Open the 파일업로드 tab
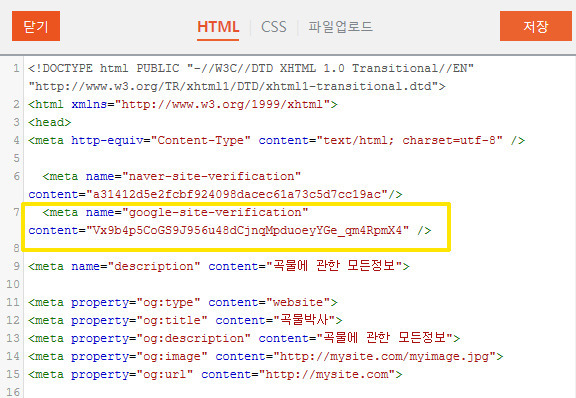This screenshot has height=398, width=576. click(340, 27)
